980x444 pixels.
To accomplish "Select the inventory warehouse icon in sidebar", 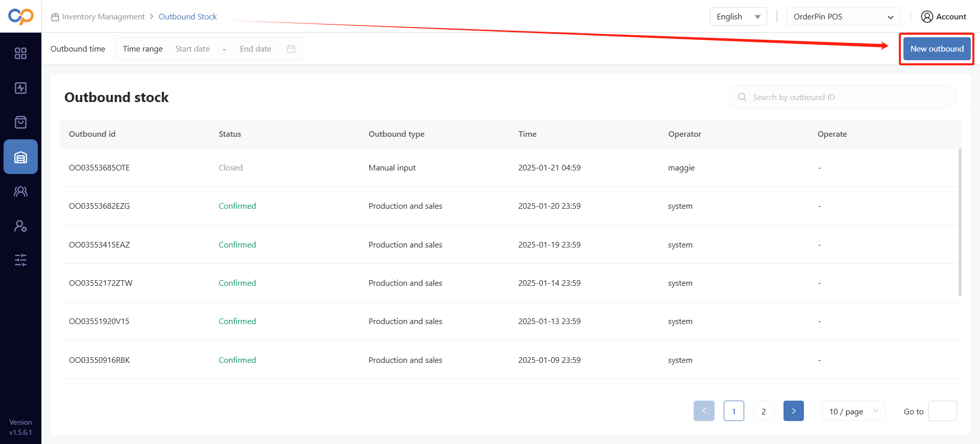I will tap(20, 157).
